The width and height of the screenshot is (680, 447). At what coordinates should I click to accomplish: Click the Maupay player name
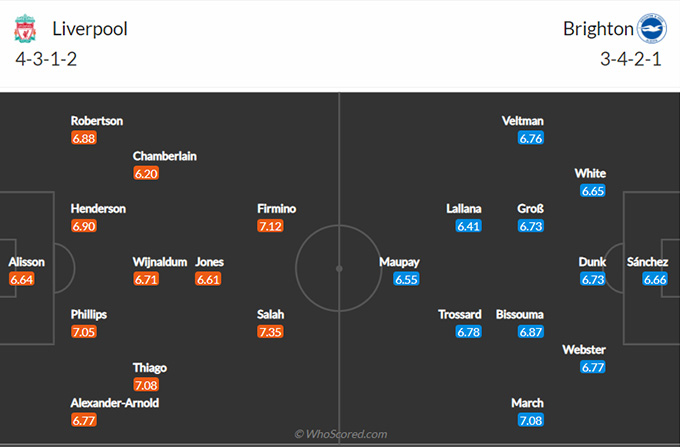click(x=399, y=262)
